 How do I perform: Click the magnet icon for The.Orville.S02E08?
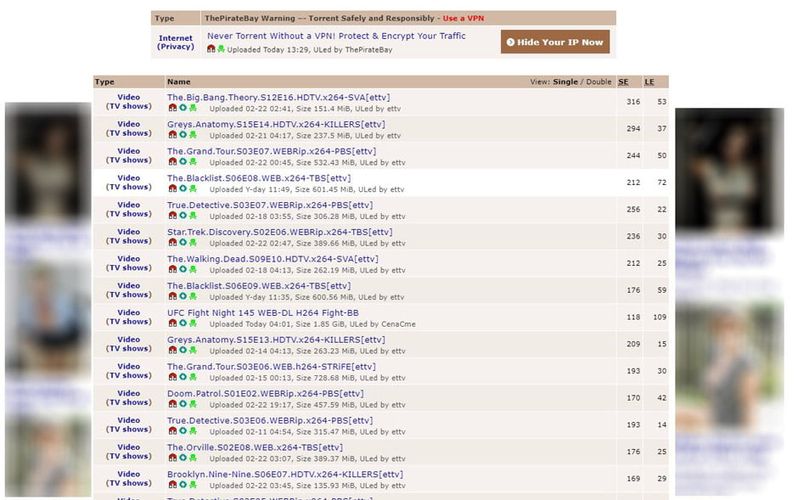172,458
